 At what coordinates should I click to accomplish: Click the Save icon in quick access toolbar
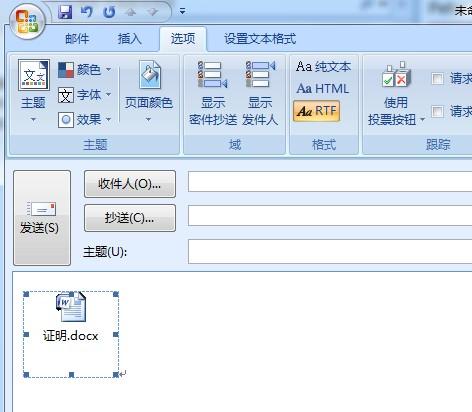65,12
